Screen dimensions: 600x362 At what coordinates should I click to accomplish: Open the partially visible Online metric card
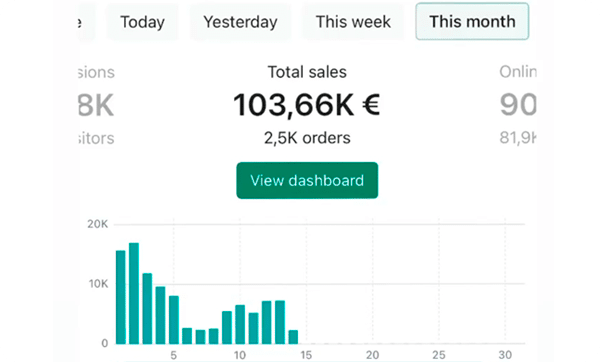(x=518, y=104)
